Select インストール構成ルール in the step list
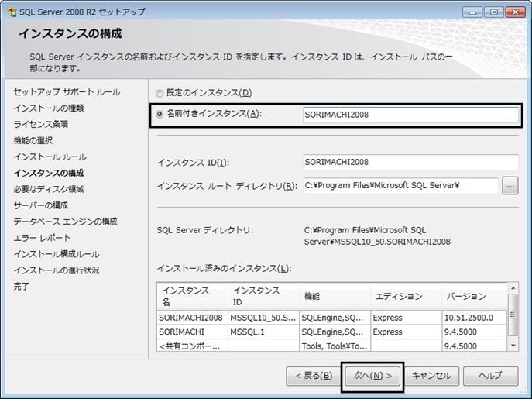 click(57, 254)
